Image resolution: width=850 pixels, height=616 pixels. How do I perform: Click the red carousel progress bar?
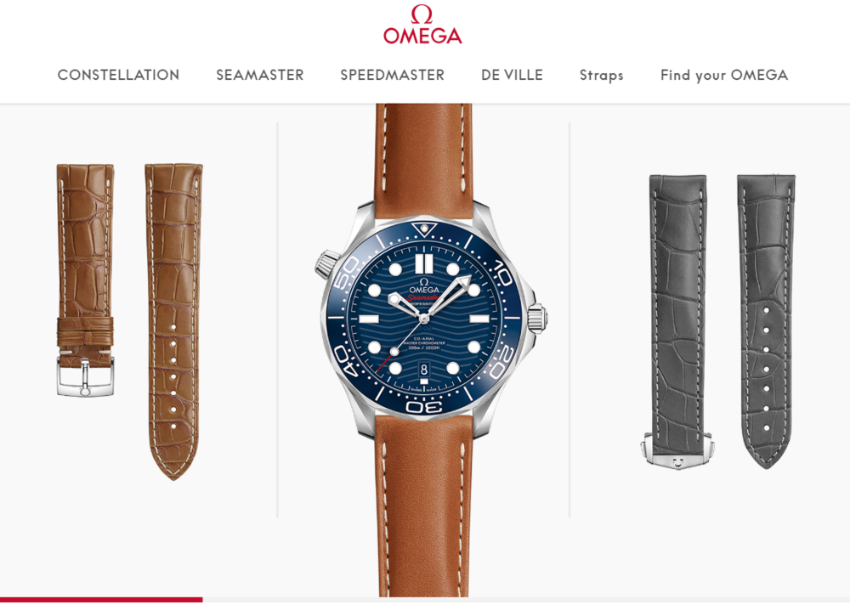point(101,599)
